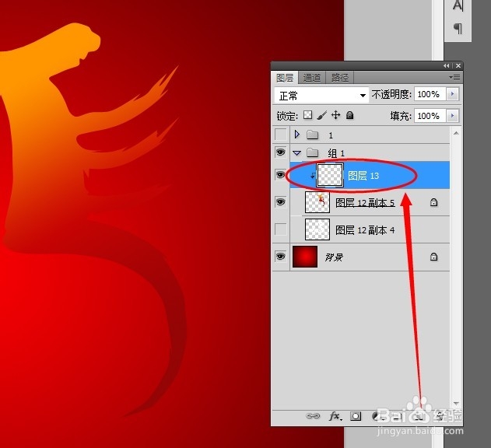The height and width of the screenshot is (448, 491).
Task: Toggle lock image pixels brush icon
Action: click(321, 115)
